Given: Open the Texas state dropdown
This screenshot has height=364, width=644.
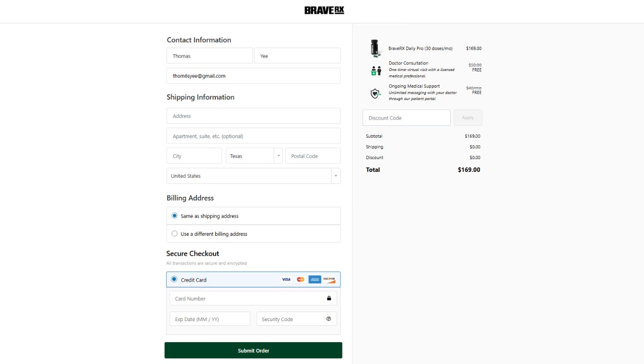Looking at the screenshot, I should coord(254,156).
